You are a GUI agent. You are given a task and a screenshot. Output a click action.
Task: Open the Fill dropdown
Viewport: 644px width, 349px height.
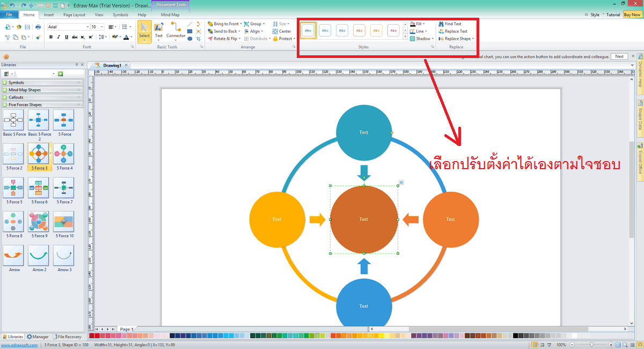[x=418, y=24]
